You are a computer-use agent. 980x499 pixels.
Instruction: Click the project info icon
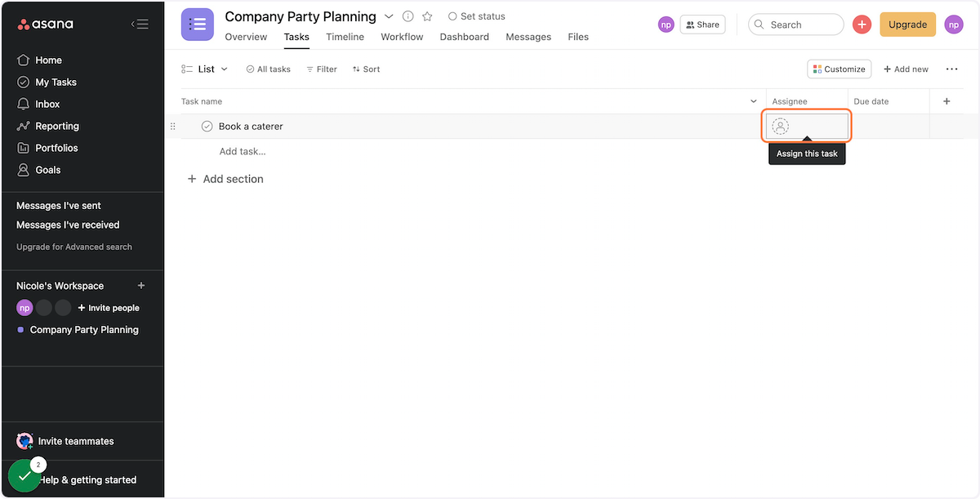click(x=408, y=16)
